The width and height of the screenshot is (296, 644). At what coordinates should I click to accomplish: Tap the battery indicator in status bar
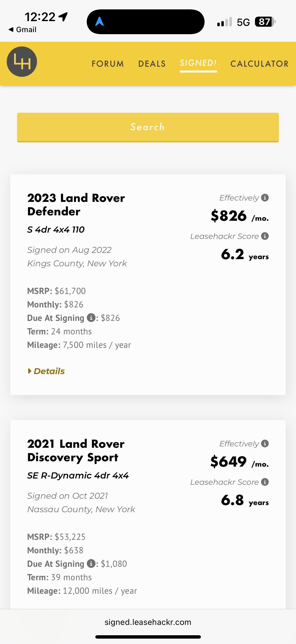pyautogui.click(x=265, y=22)
